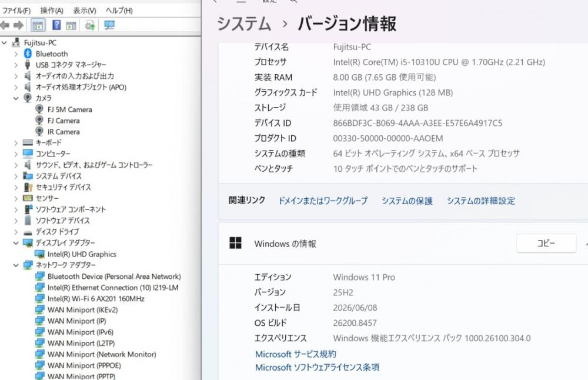Expand the キーボード category

point(16,143)
